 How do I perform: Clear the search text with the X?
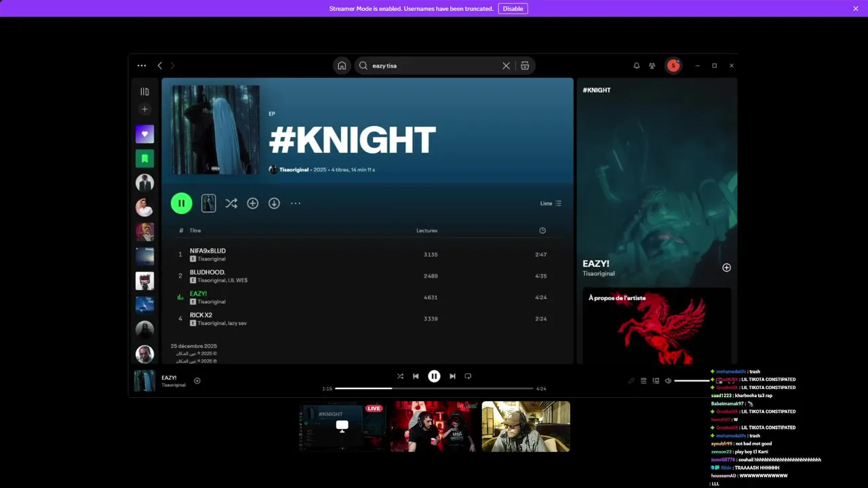click(x=506, y=66)
